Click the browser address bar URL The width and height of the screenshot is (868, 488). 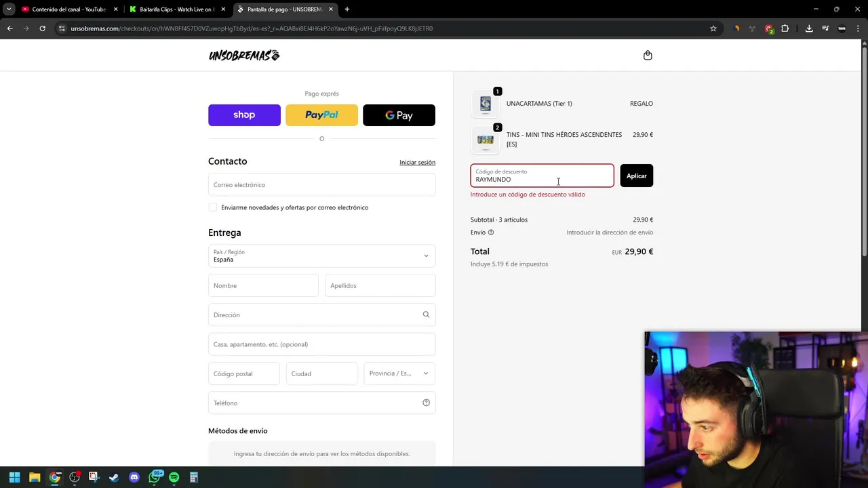click(252, 28)
